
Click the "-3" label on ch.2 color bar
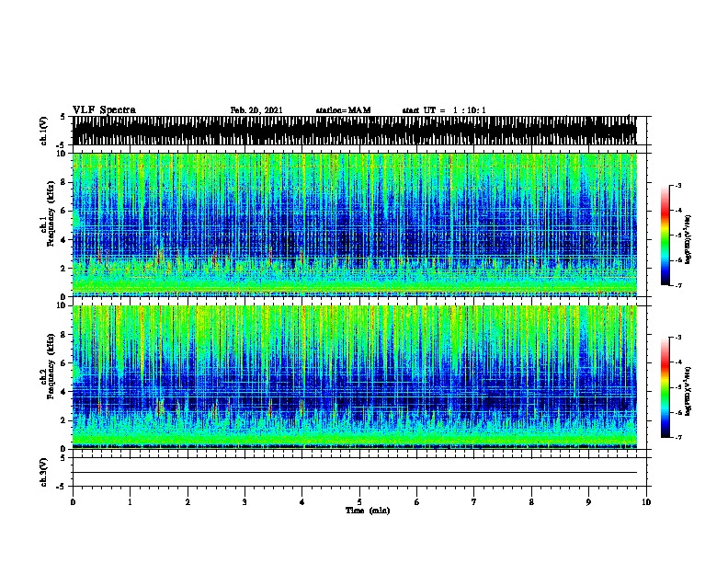point(678,338)
